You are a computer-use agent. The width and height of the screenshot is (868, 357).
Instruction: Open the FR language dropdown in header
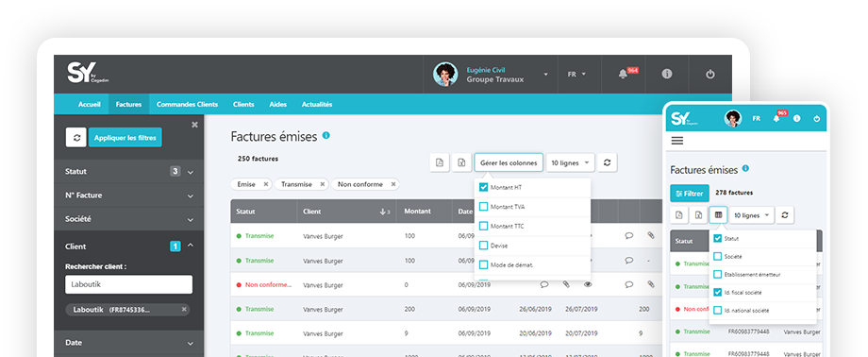coord(576,74)
